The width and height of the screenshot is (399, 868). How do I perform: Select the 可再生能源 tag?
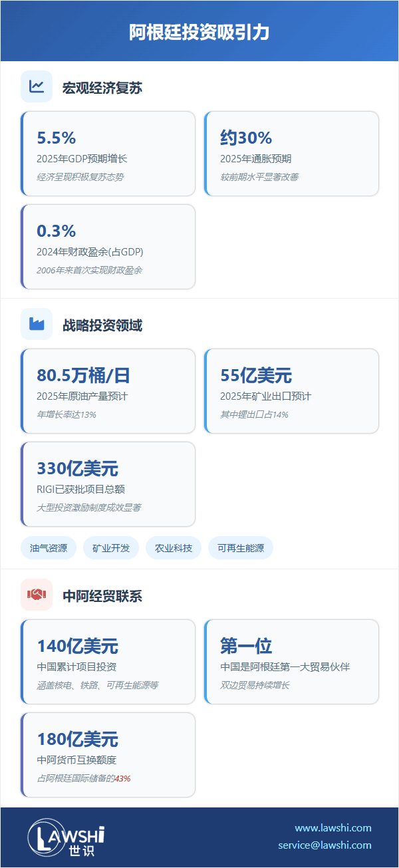(241, 548)
